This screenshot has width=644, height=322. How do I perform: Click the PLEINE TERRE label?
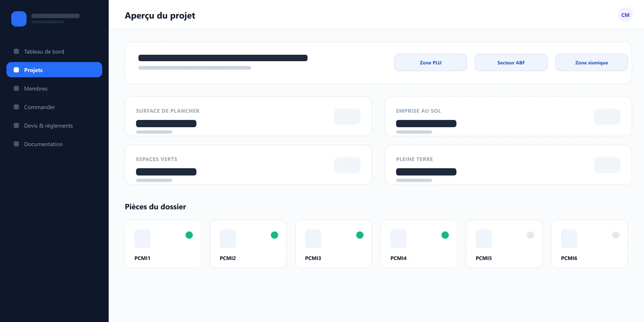pyautogui.click(x=415, y=159)
